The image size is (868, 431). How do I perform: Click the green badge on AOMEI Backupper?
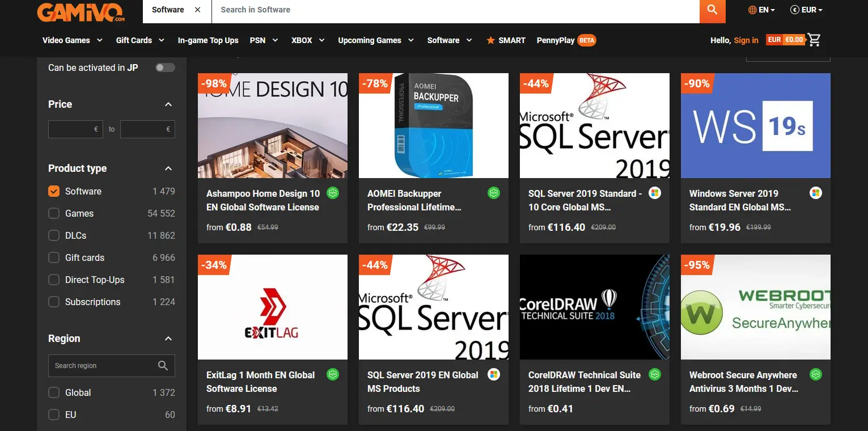point(494,193)
